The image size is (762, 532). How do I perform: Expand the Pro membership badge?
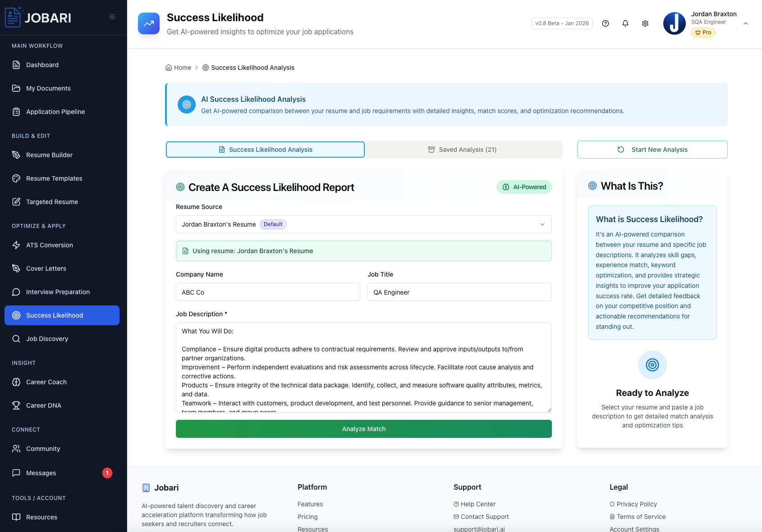[703, 32]
